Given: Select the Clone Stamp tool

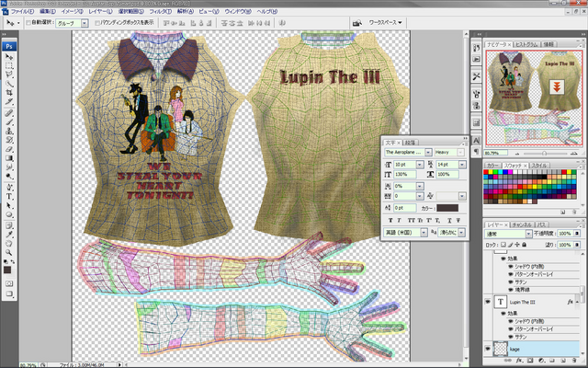Looking at the screenshot, I should tap(9, 131).
